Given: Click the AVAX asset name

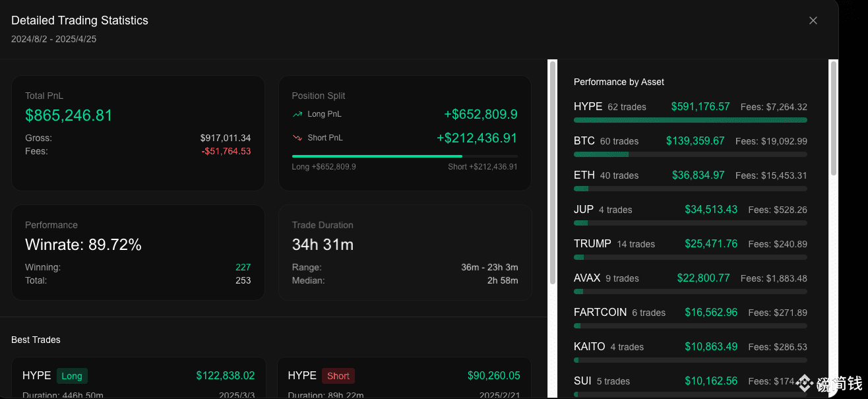Looking at the screenshot, I should click(587, 278).
